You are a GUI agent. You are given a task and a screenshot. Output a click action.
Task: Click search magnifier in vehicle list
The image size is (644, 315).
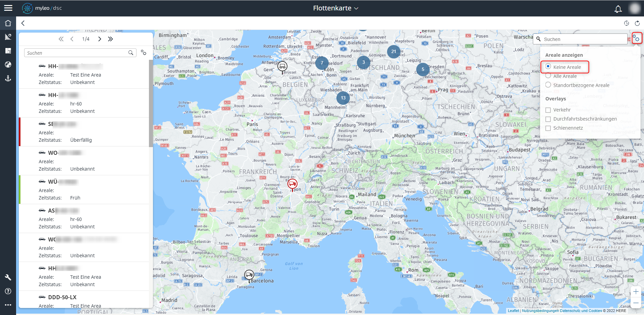[x=131, y=53]
